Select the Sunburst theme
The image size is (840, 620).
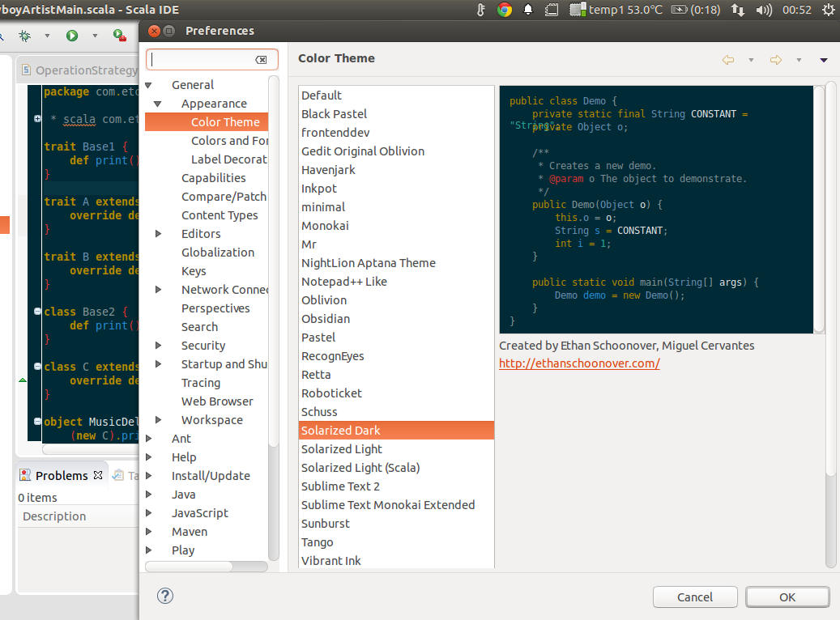coord(396,524)
